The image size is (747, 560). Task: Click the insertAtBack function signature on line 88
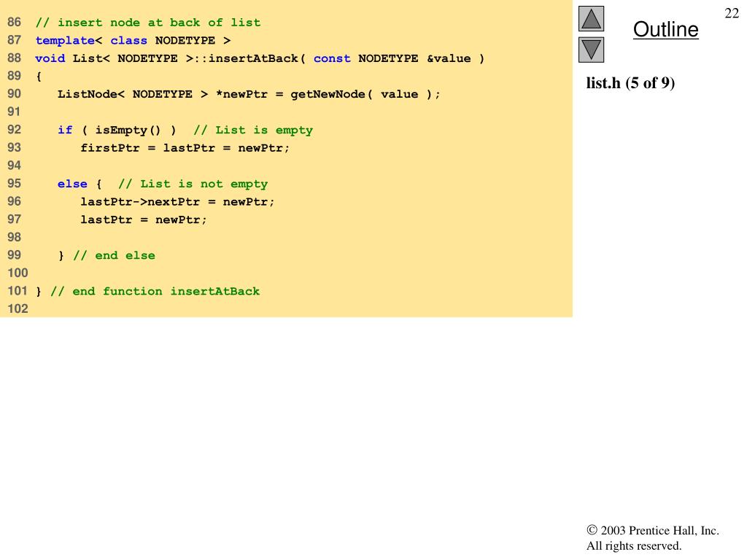[260, 58]
